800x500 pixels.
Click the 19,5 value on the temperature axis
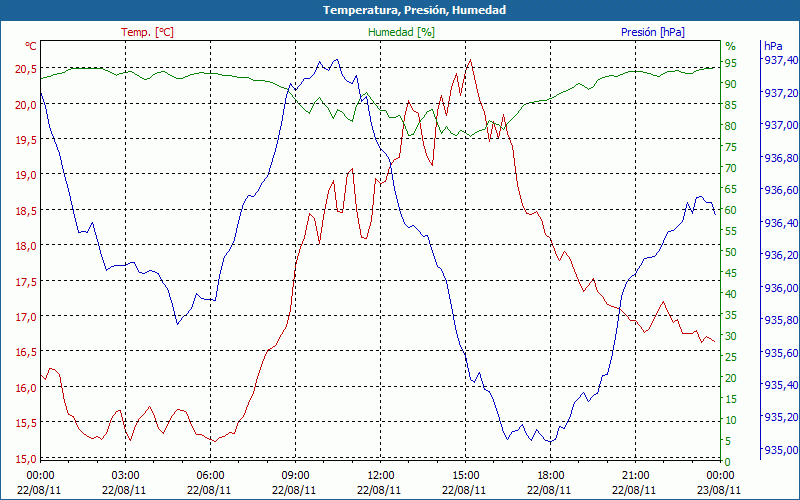(x=27, y=140)
